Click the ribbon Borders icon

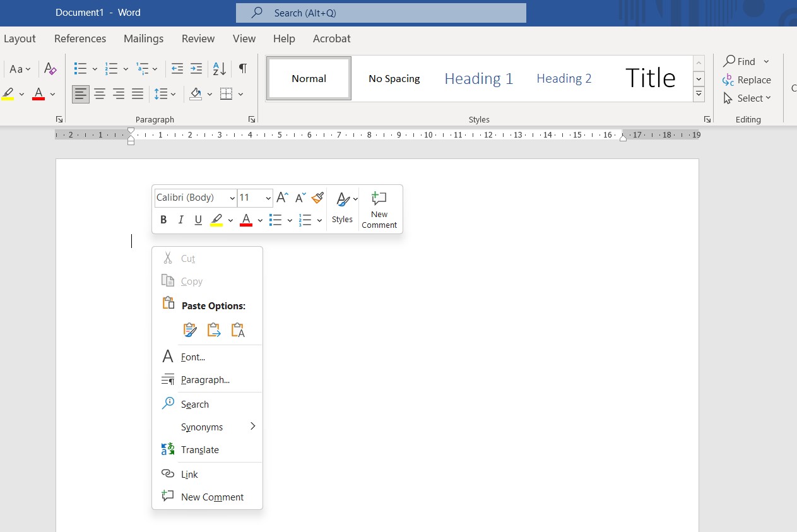pyautogui.click(x=226, y=94)
